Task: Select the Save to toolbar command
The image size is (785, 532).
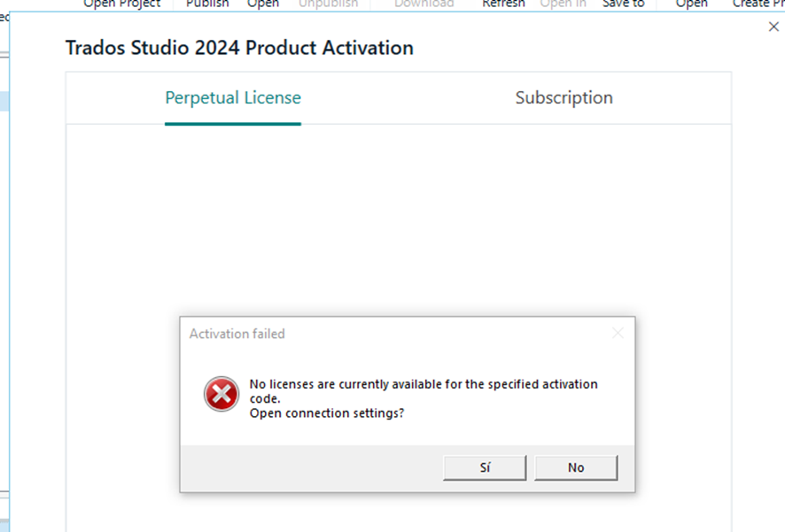Action: coord(622,4)
